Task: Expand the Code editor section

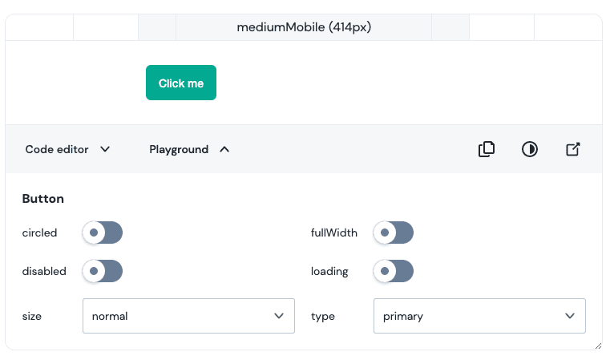Action: (67, 149)
